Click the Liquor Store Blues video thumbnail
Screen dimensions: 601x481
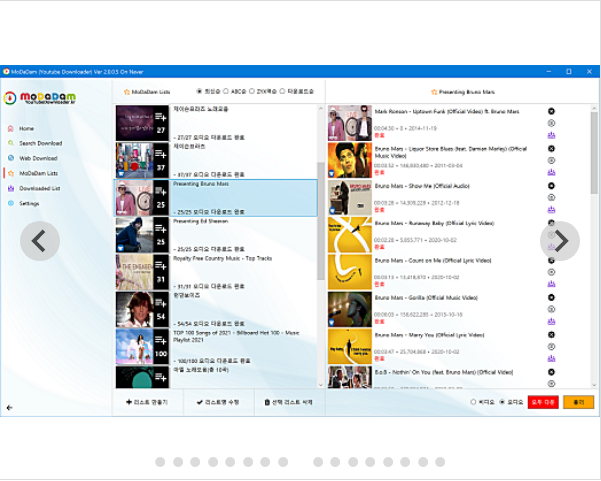pos(350,160)
